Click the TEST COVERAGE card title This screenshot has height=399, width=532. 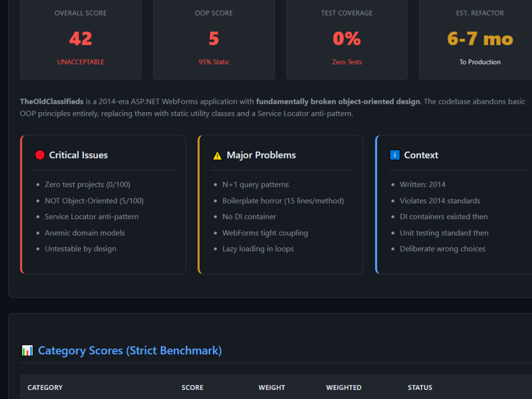pyautogui.click(x=347, y=13)
